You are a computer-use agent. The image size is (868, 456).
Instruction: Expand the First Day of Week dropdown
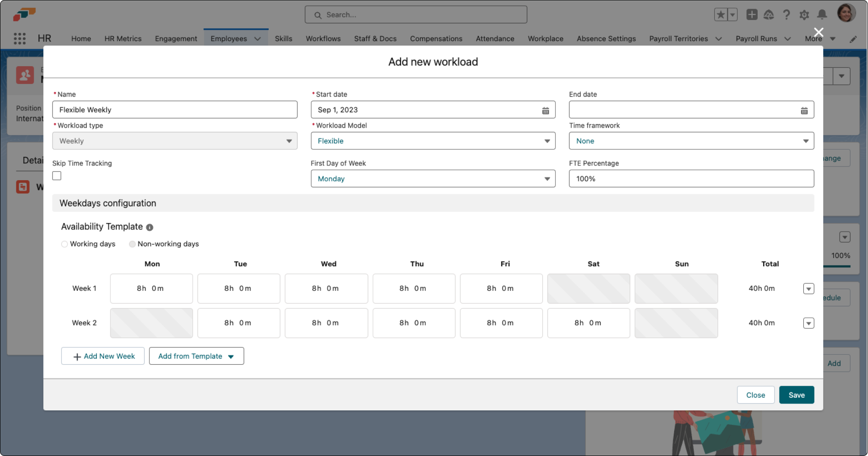[x=432, y=179]
